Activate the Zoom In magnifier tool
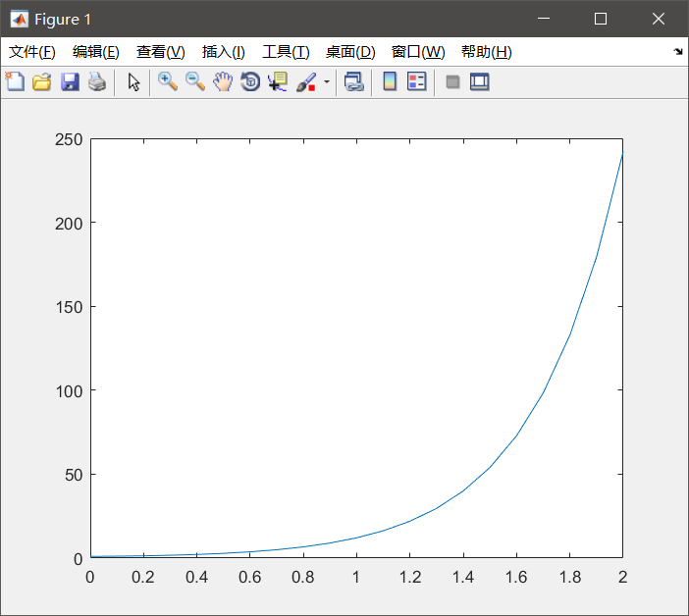The image size is (689, 616). point(168,81)
